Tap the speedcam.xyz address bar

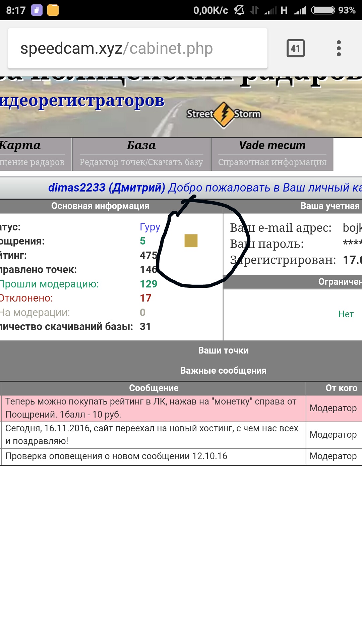point(137,48)
